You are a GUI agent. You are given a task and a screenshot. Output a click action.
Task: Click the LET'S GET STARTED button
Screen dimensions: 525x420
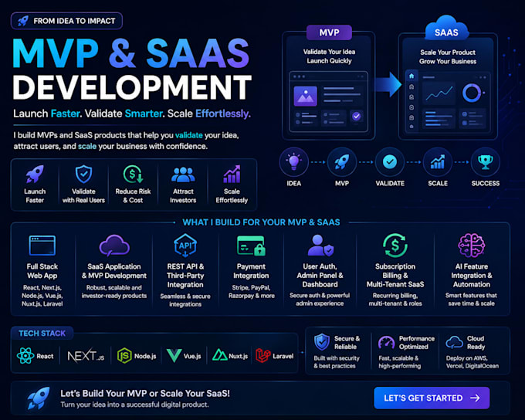432,398
